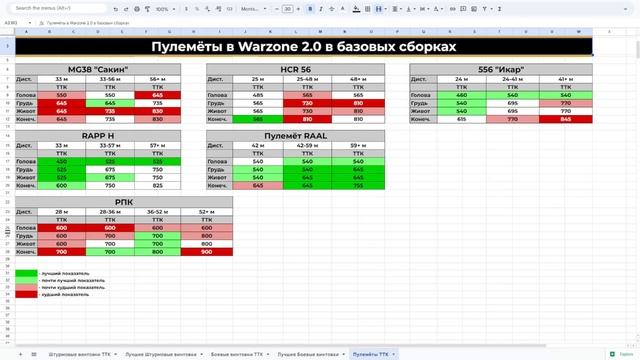Increase font size plus button
Viewport: 640px width, 360px height.
298,9
